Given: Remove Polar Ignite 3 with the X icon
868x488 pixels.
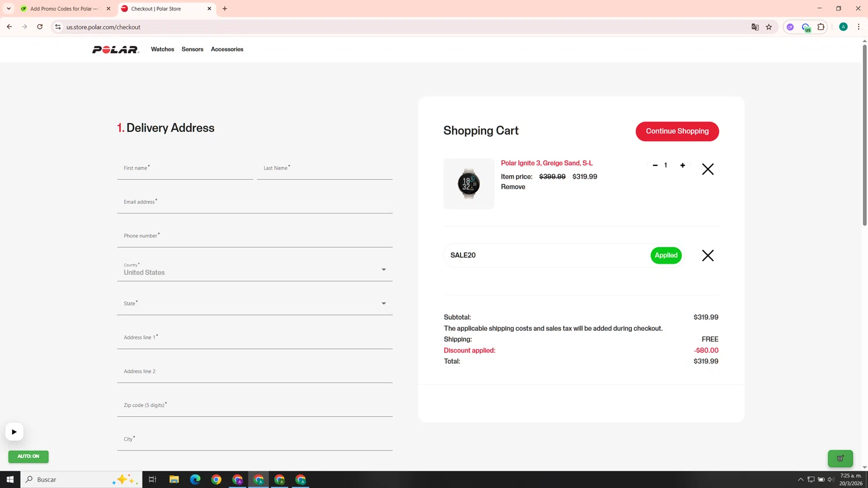Looking at the screenshot, I should pyautogui.click(x=708, y=169).
